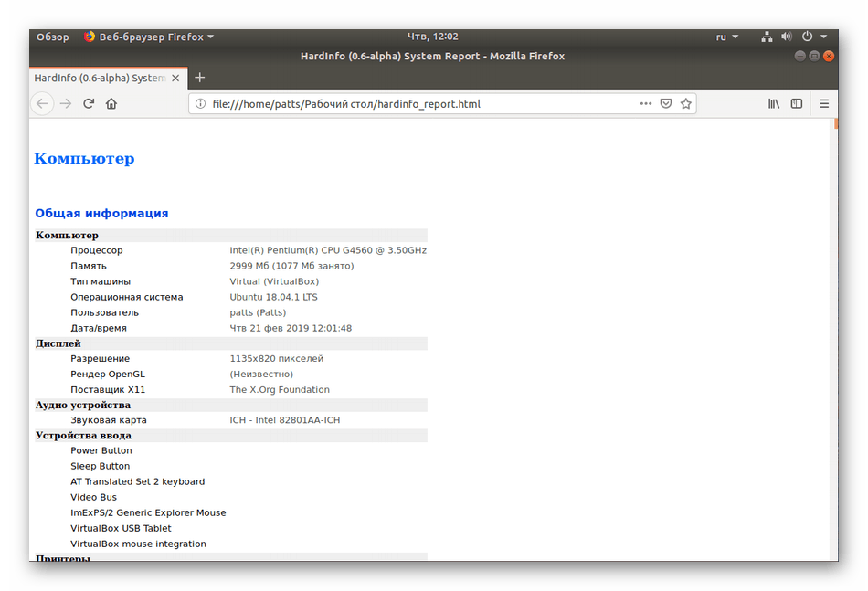
Task: Open the power icon in top panel
Action: [807, 37]
